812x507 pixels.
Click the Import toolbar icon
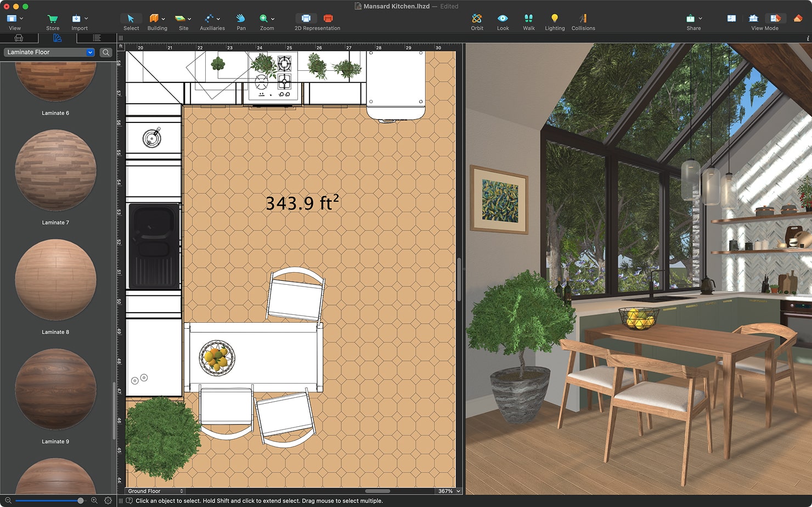(76, 19)
